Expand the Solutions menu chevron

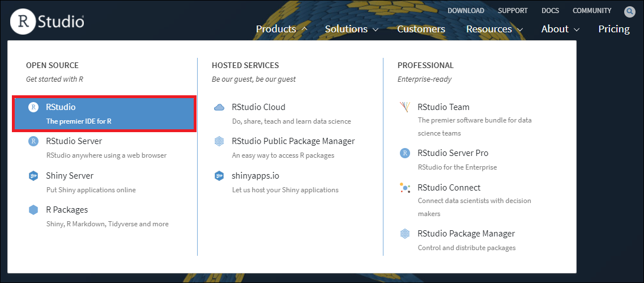click(376, 29)
